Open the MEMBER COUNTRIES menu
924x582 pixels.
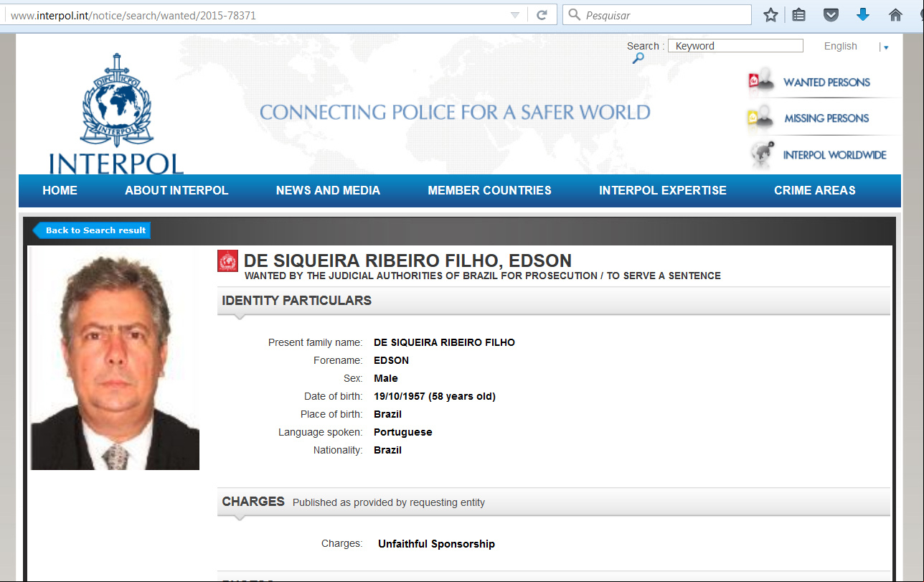coord(489,190)
